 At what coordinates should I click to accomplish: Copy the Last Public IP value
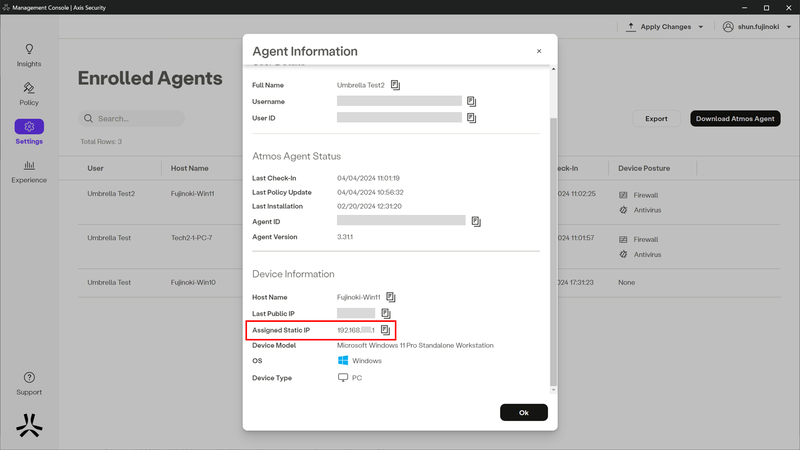(386, 313)
